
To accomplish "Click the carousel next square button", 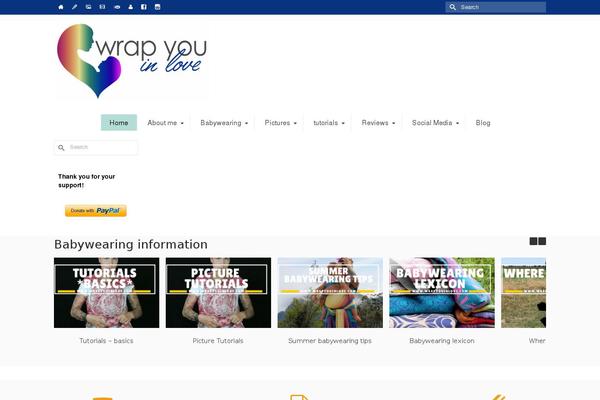I will (x=542, y=241).
